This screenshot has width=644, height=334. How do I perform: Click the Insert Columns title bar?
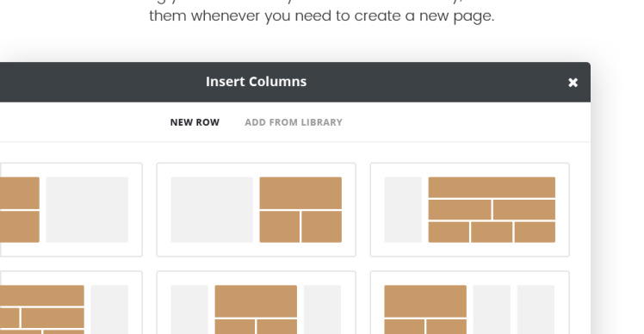pyautogui.click(x=256, y=82)
